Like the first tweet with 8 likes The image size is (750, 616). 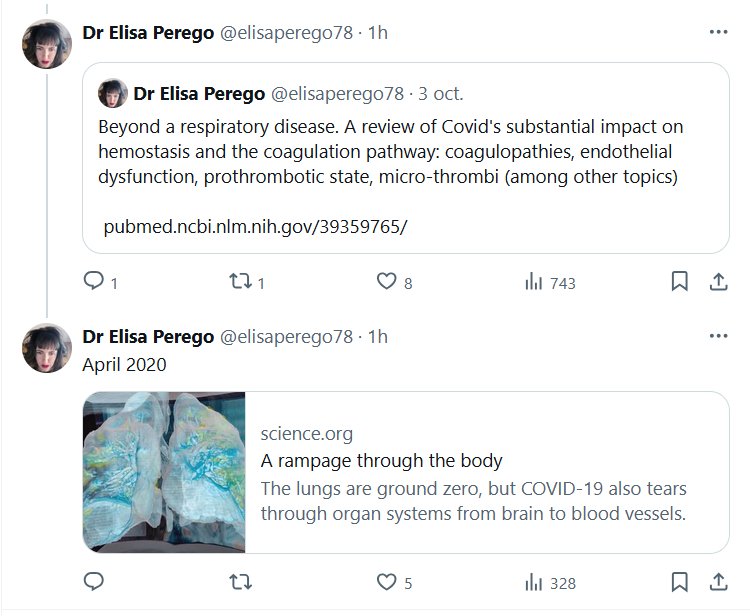tap(386, 282)
